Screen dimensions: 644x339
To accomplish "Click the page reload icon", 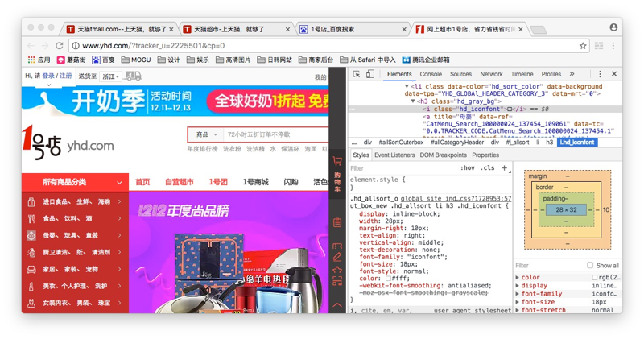I will pyautogui.click(x=60, y=46).
